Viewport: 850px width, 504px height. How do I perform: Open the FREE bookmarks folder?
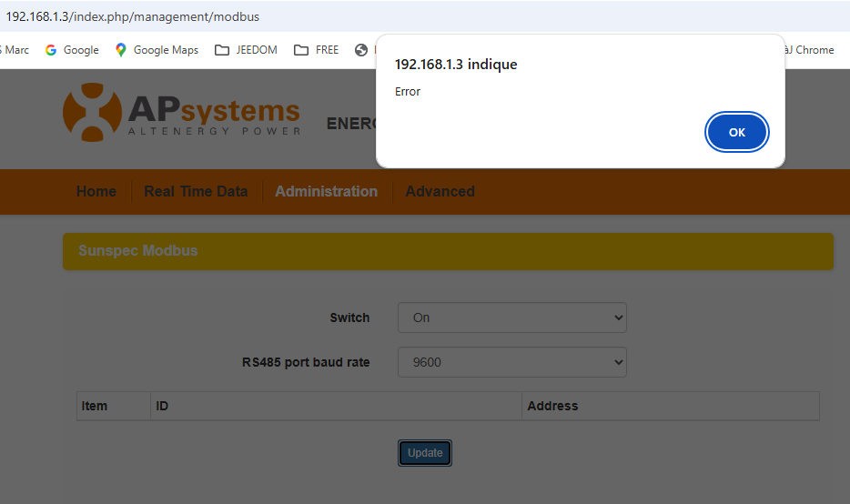[316, 50]
